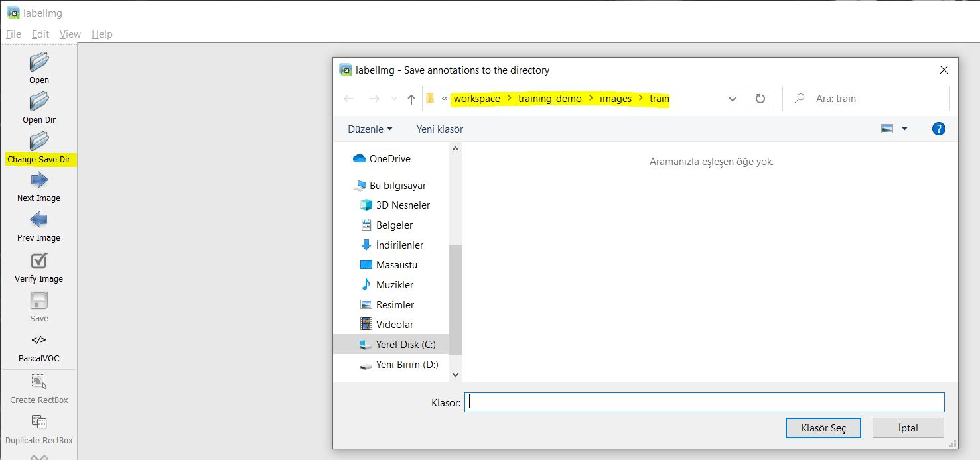Expand the arrow after images breadcrumb
The height and width of the screenshot is (460, 980).
click(x=641, y=98)
